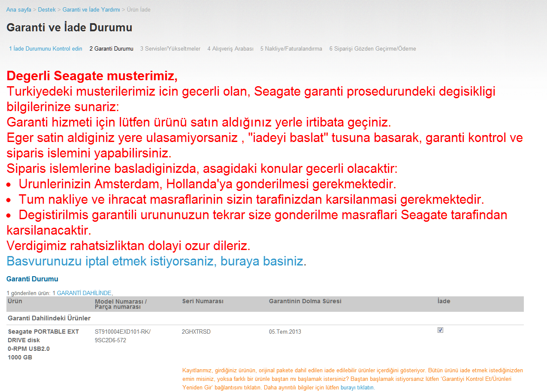Click the warranty expiry date 05.Tem.2013
The height and width of the screenshot is (392, 547).
[x=286, y=332]
